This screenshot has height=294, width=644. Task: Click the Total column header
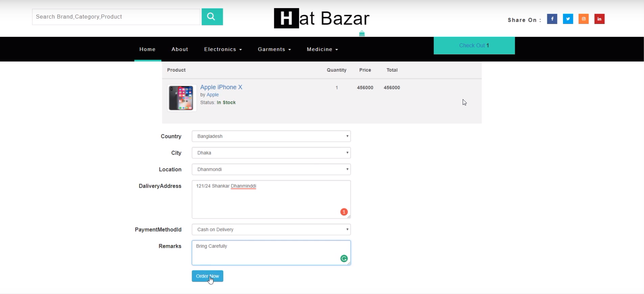pos(392,70)
